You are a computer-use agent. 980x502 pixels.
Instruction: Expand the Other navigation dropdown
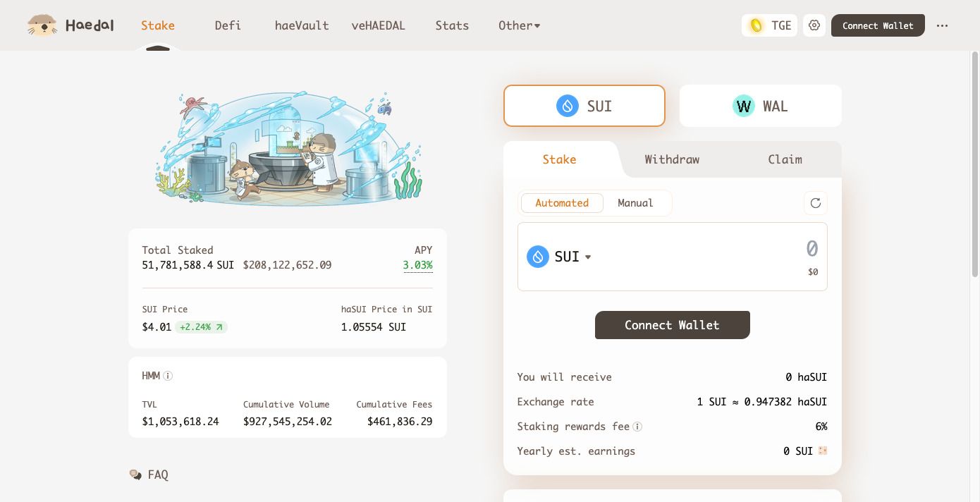[x=519, y=25]
